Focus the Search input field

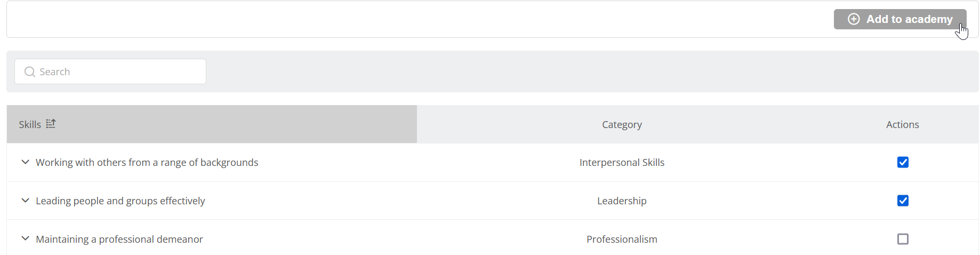[x=110, y=71]
